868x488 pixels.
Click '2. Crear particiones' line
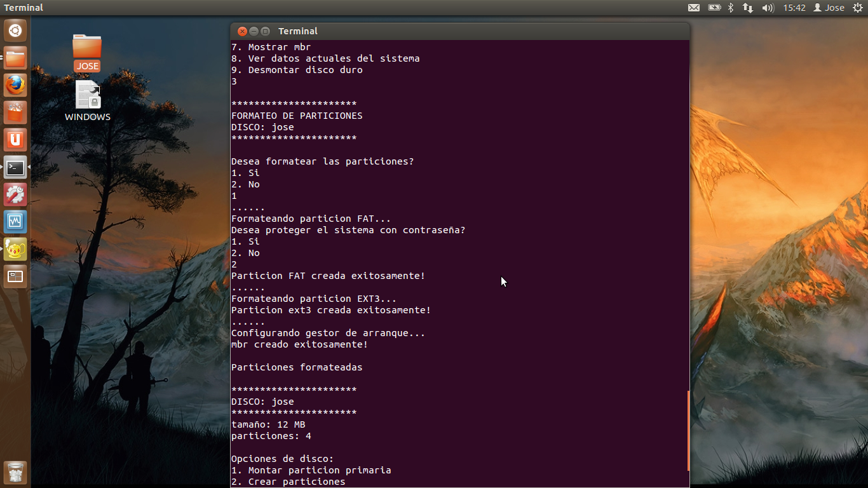point(288,482)
